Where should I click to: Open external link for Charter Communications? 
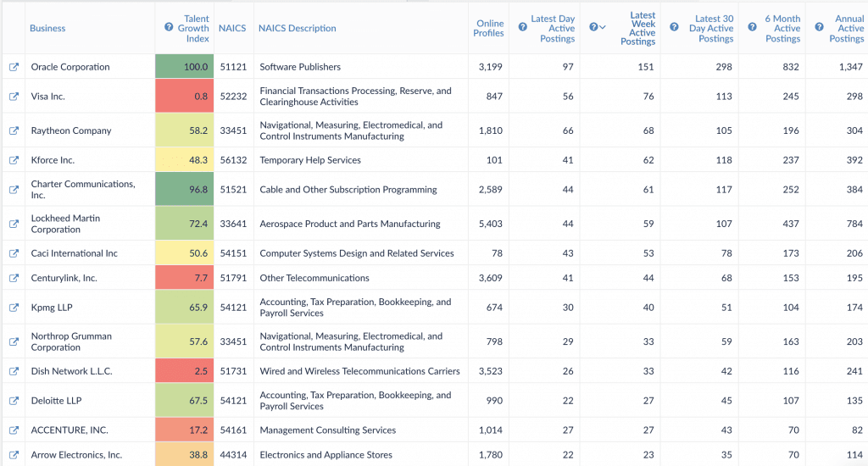(x=14, y=189)
